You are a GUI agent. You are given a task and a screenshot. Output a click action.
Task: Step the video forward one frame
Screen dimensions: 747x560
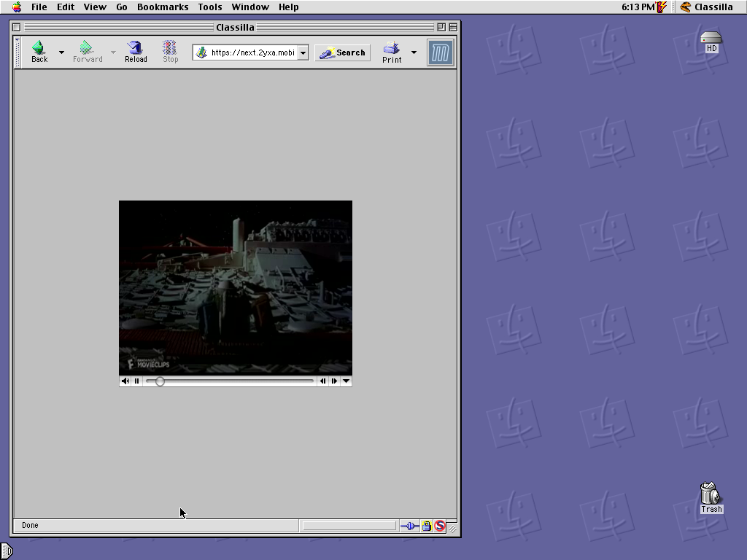(334, 381)
